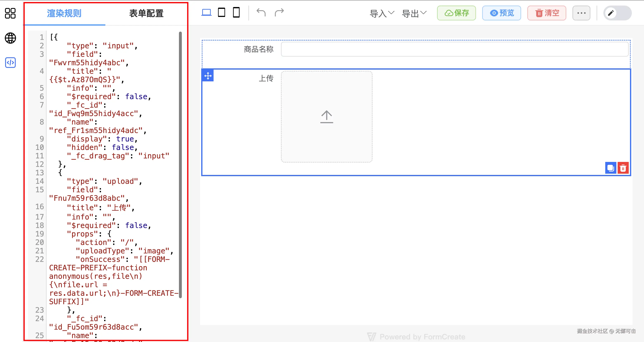Expand the 导入 import dropdown
Image resolution: width=644 pixels, height=342 pixels.
coord(382,13)
